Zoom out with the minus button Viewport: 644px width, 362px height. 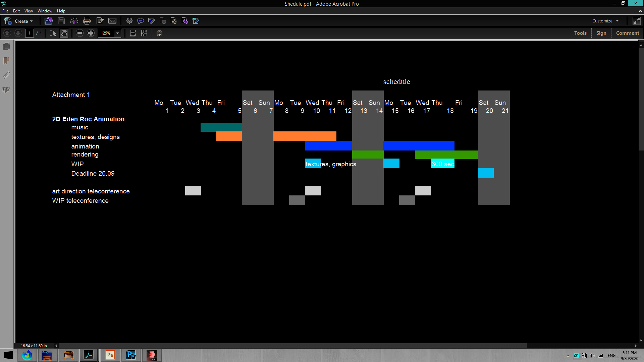point(79,33)
